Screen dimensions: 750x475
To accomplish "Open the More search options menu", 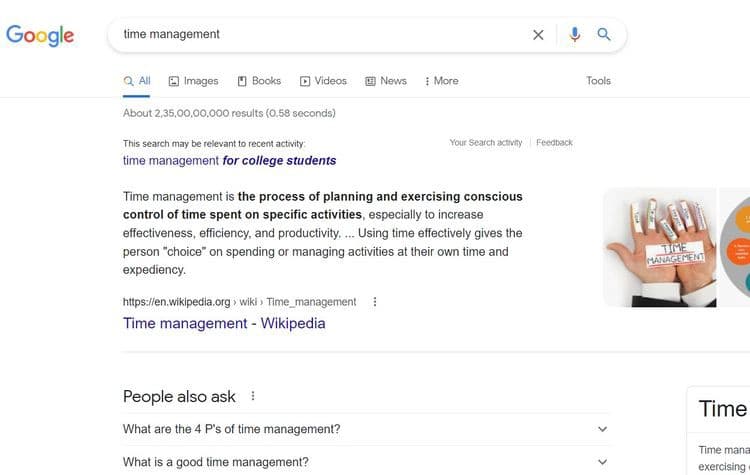I will pyautogui.click(x=441, y=81).
